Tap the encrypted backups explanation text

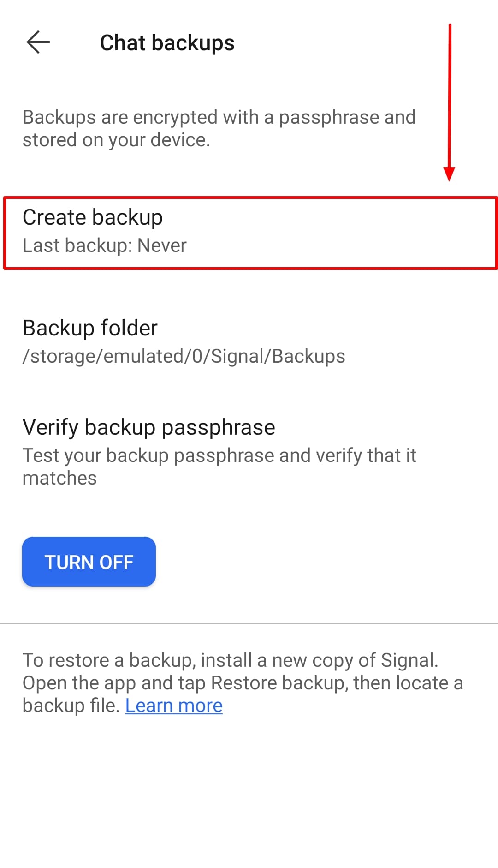coord(219,128)
